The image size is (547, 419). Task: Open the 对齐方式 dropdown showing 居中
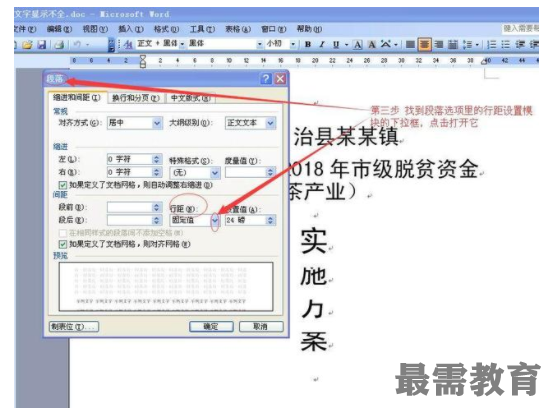point(135,123)
